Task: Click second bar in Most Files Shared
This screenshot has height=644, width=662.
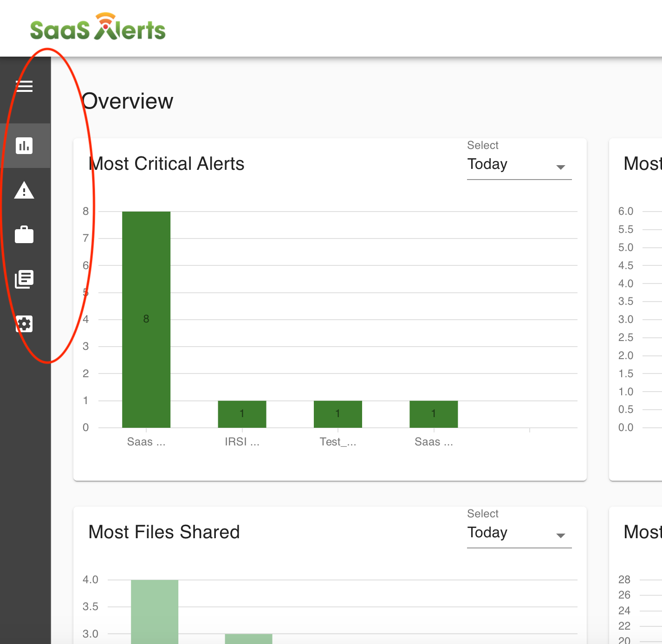Action: (x=248, y=638)
